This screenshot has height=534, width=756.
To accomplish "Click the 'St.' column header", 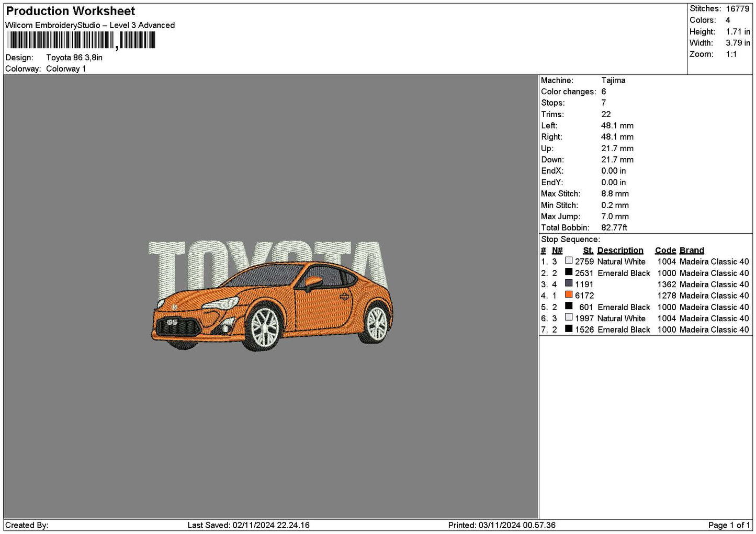I will (588, 251).
